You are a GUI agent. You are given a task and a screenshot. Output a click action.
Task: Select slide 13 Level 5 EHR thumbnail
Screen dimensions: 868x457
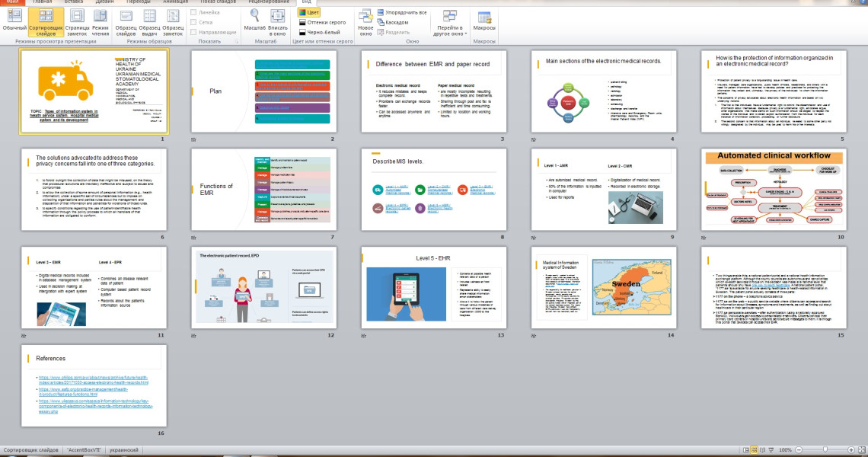click(x=434, y=287)
